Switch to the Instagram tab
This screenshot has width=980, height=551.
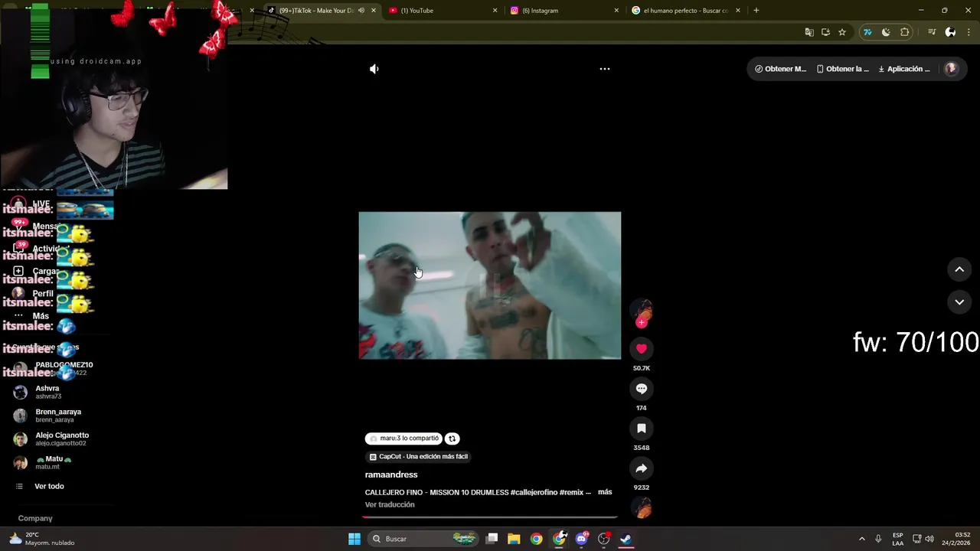pyautogui.click(x=563, y=11)
